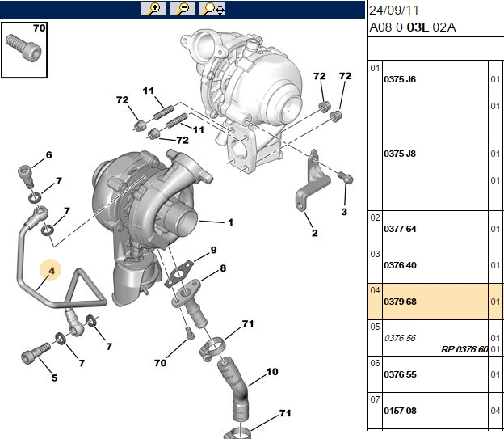Screen dimensions: 504x439
Task: Select highlighted part number 0379 68
Action: pos(400,302)
